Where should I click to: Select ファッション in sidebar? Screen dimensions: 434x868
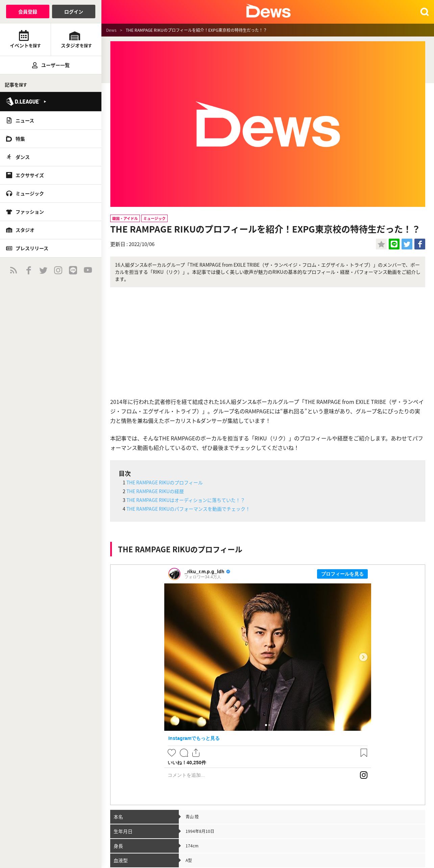point(51,212)
